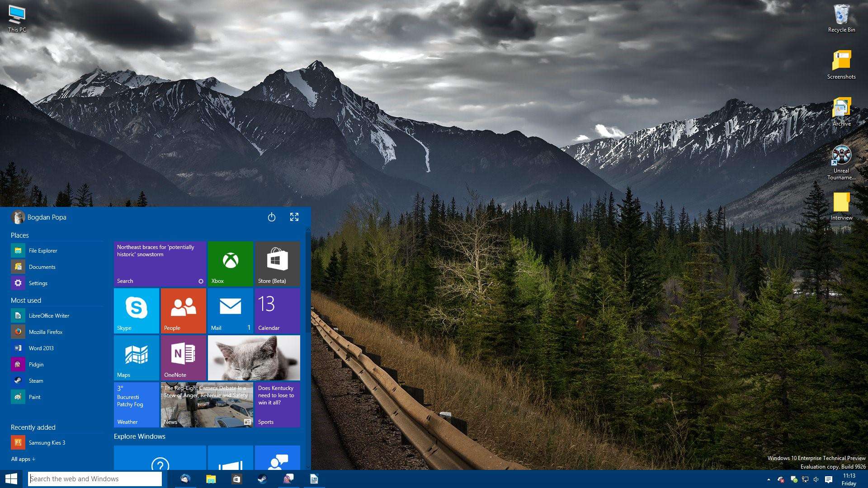Open the People tile
Image resolution: width=868 pixels, height=488 pixels.
(x=183, y=310)
